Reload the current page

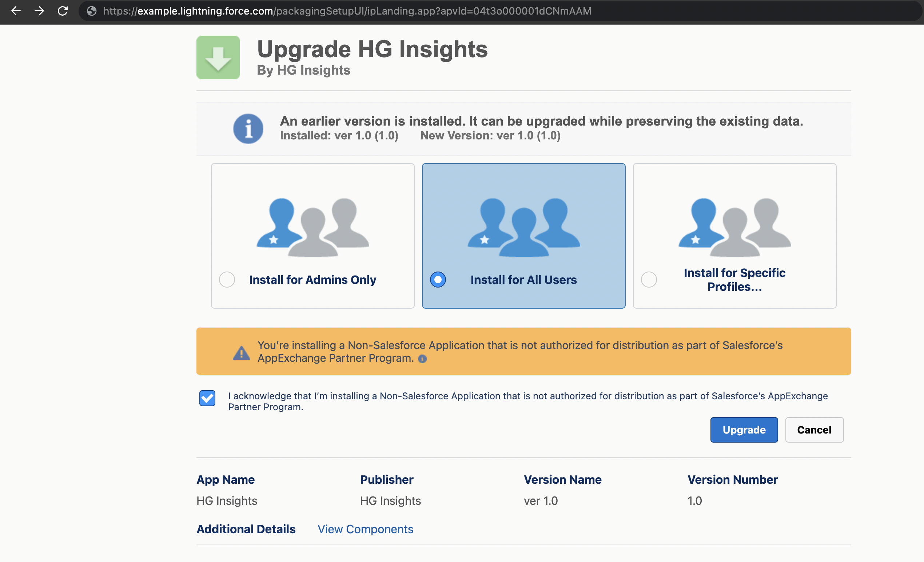pyautogui.click(x=63, y=11)
